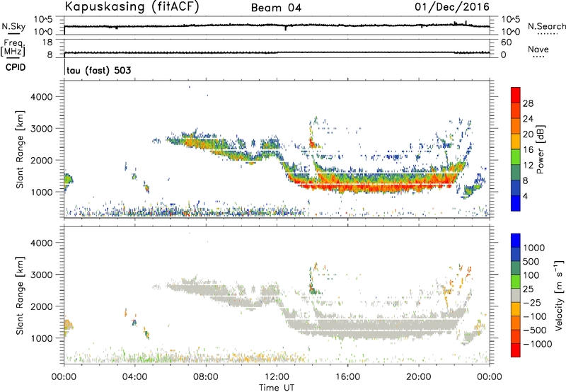Click the 60 tick on the Nave axis
The image size is (566, 392).
coord(506,42)
